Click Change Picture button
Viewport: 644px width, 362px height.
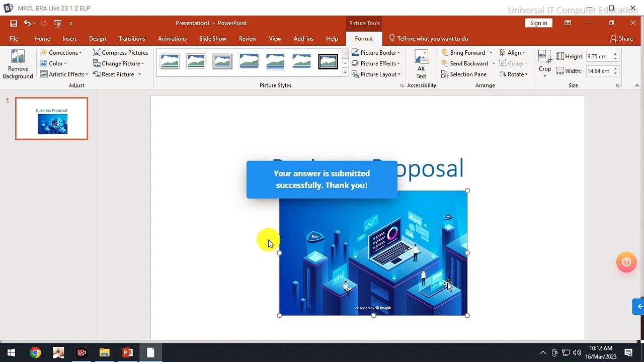(118, 63)
